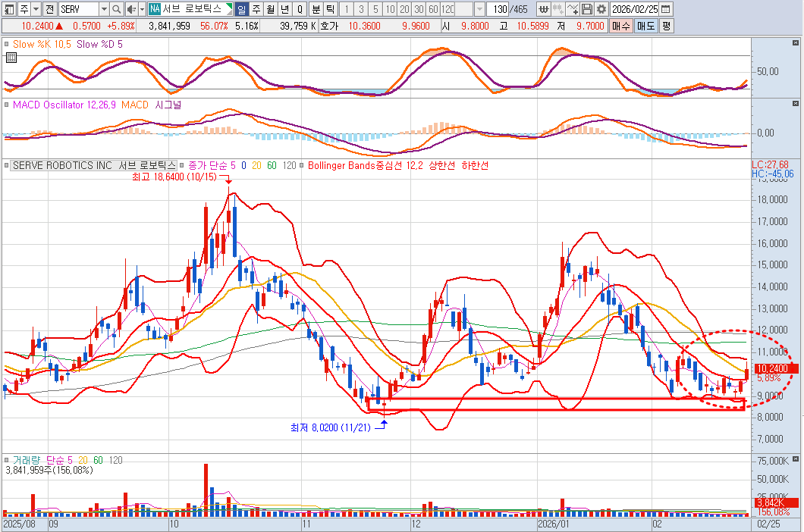Open chart settings gear icon
This screenshot has height=532, width=804.
601,9
